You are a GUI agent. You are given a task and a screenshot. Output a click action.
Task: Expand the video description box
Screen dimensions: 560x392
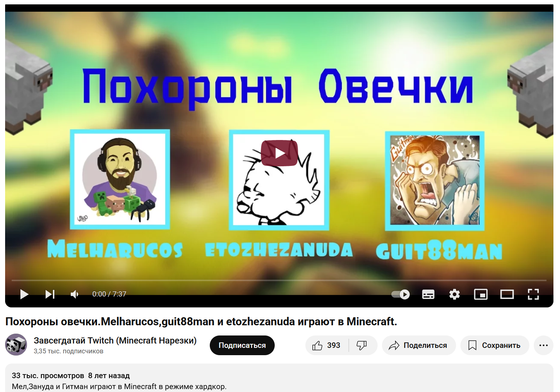(279, 378)
